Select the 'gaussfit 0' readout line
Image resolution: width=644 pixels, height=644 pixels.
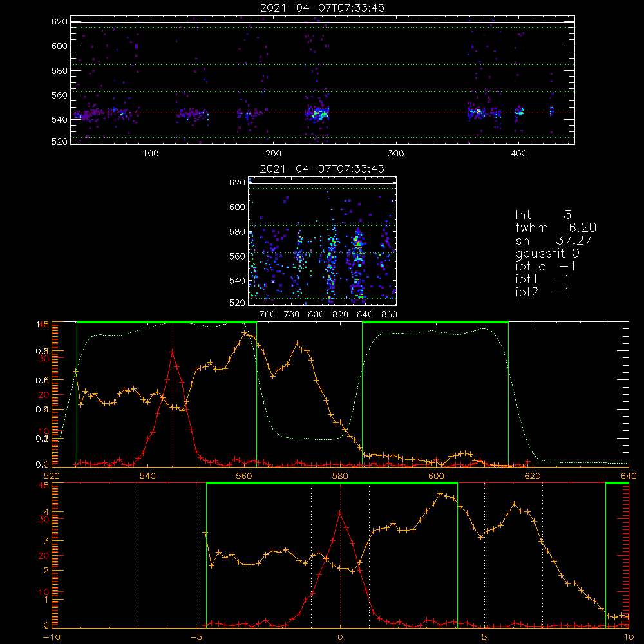(547, 253)
